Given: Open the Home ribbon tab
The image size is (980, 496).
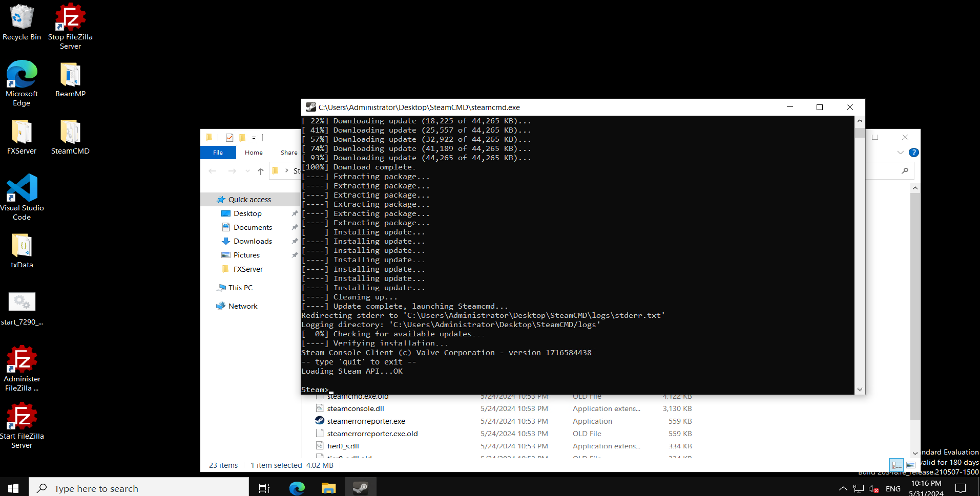Looking at the screenshot, I should pyautogui.click(x=254, y=153).
